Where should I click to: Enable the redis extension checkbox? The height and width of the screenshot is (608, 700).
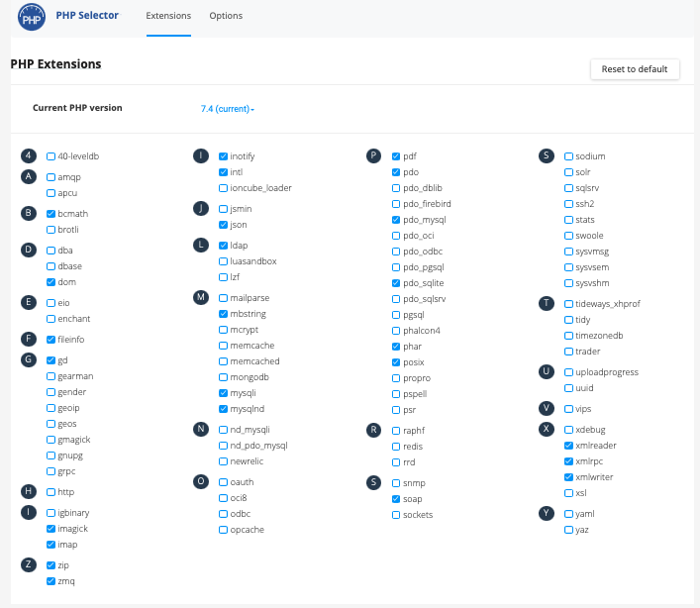pos(396,446)
